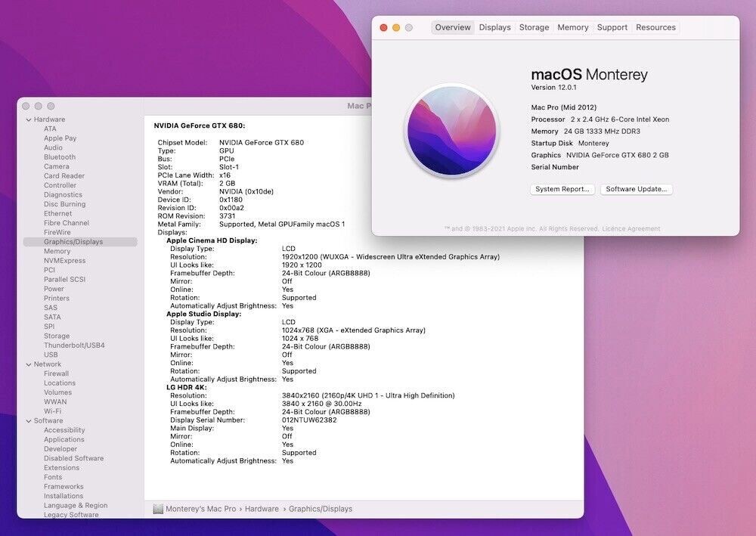This screenshot has height=536, width=756.
Task: Select USB in the sidebar
Action: pyautogui.click(x=51, y=355)
